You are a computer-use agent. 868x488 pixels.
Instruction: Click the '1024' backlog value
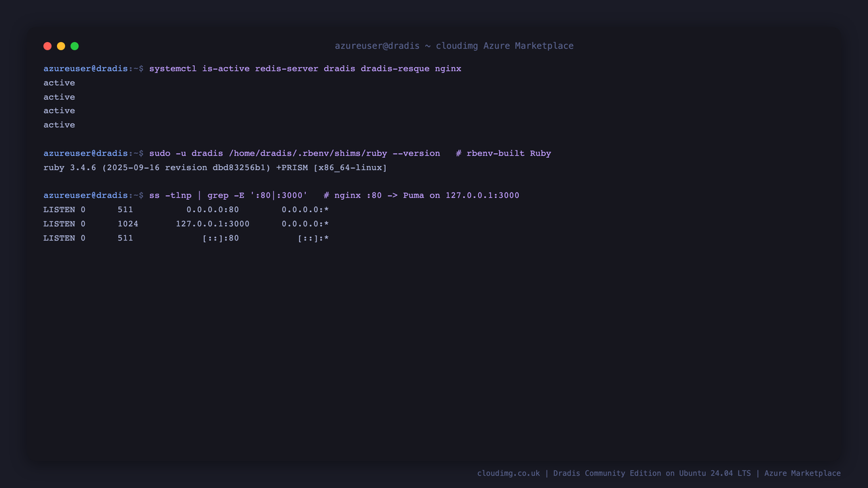click(x=128, y=224)
